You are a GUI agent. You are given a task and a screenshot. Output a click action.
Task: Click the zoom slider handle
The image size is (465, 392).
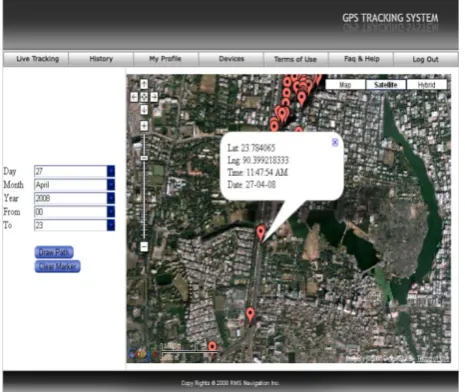point(144,158)
